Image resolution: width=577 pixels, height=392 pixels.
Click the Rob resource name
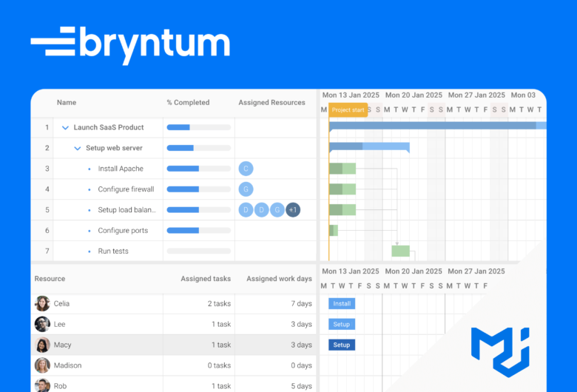[60, 386]
